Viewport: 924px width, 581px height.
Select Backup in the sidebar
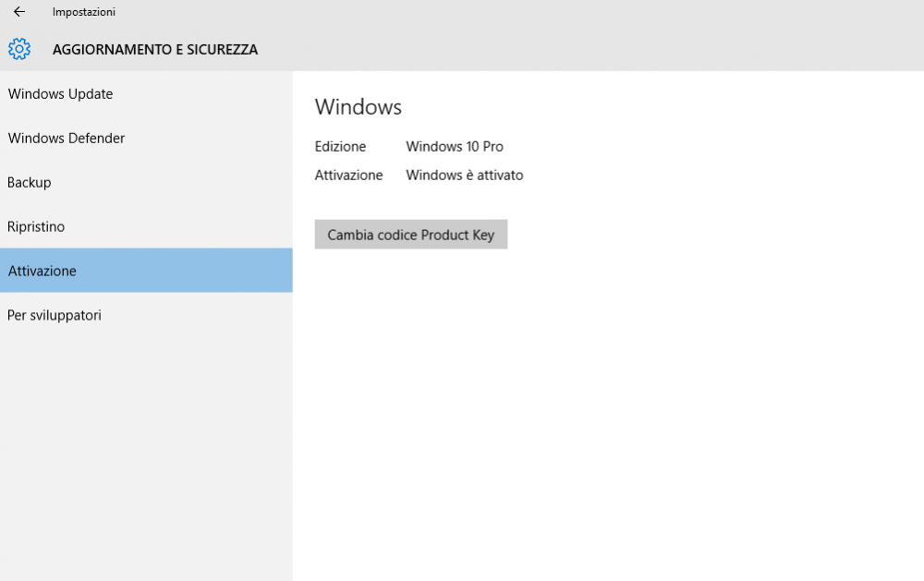[146, 182]
